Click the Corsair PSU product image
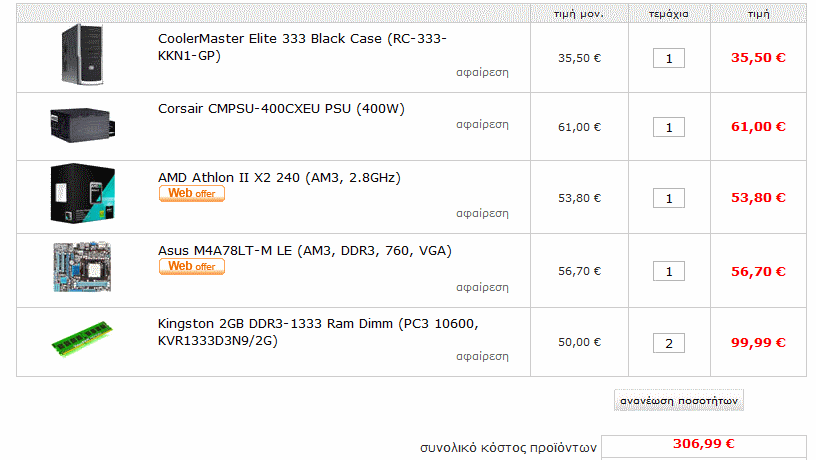 [x=82, y=125]
